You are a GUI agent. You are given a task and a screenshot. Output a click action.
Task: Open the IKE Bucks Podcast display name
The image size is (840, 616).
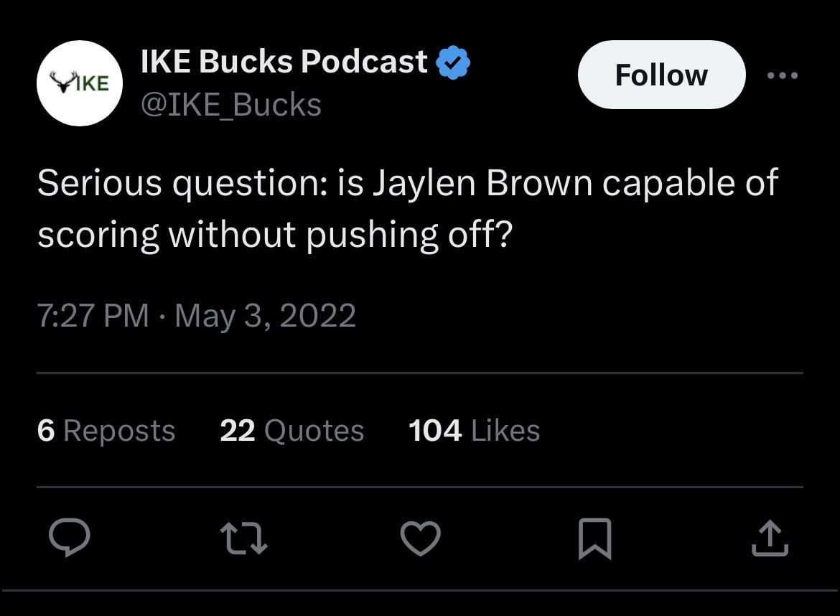coord(284,62)
